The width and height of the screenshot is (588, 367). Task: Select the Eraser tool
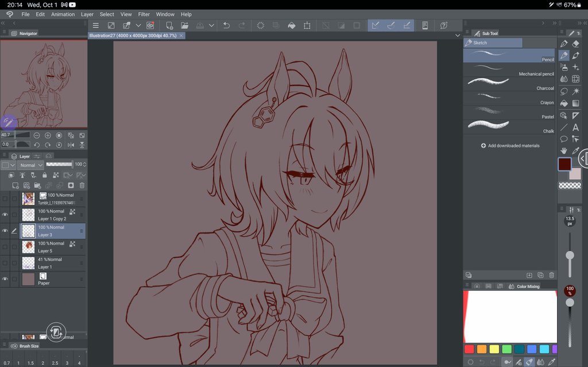tap(576, 44)
